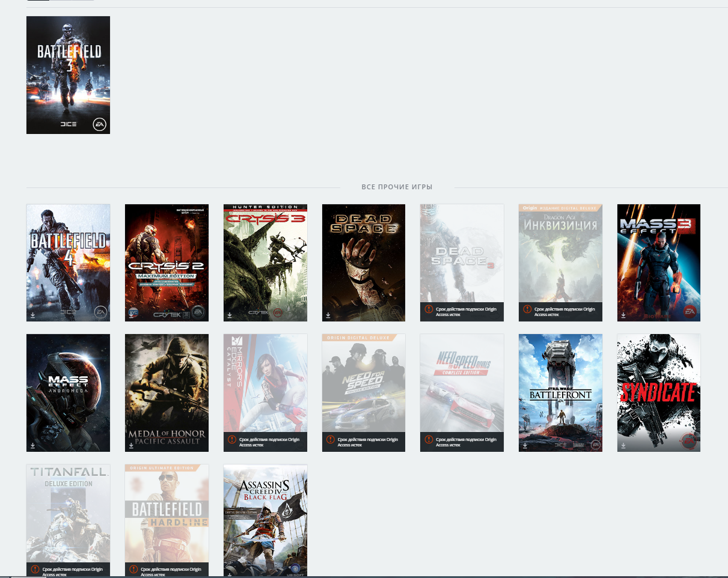Open the Assassin's Creed IV Black Flag tile

[265, 520]
